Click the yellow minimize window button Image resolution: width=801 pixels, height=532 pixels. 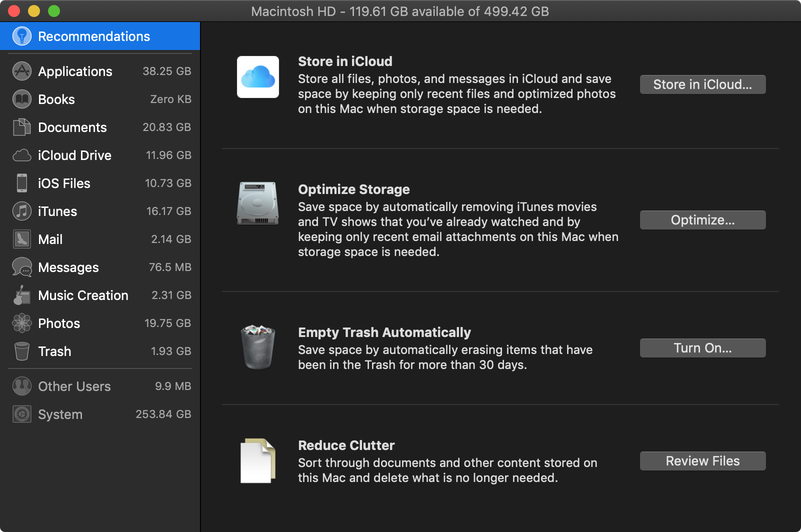(x=34, y=11)
